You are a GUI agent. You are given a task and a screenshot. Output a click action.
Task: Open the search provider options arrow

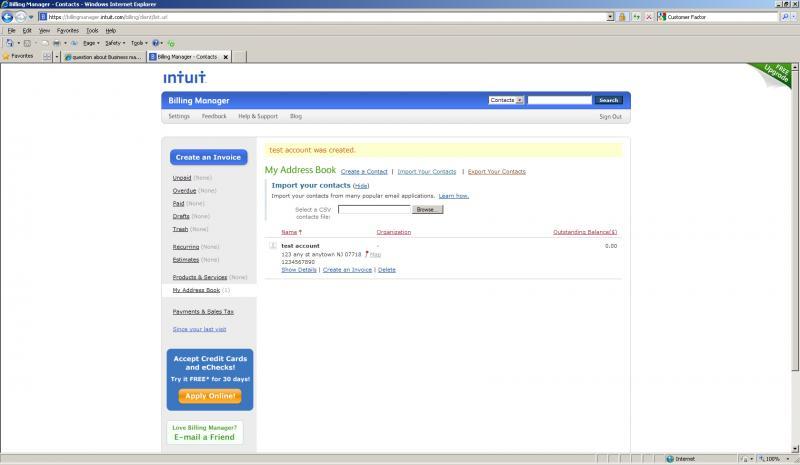coord(794,17)
